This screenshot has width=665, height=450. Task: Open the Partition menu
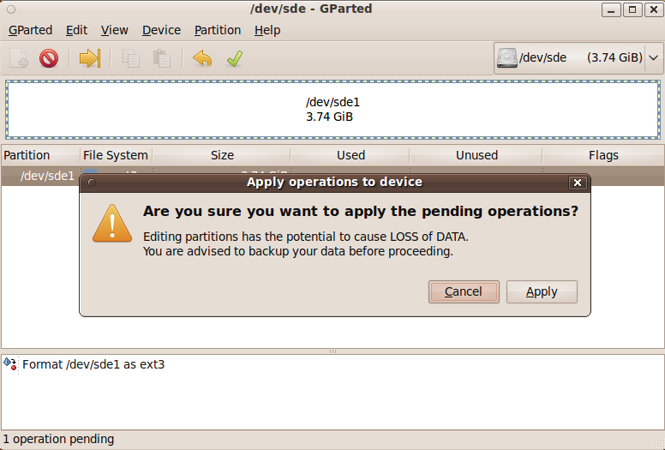click(x=217, y=30)
